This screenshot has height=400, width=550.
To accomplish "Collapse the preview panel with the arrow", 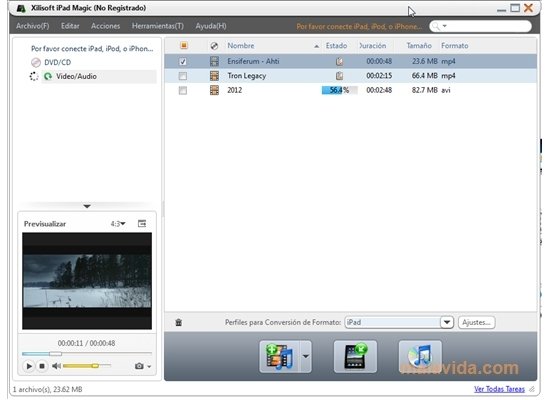I will [x=87, y=206].
